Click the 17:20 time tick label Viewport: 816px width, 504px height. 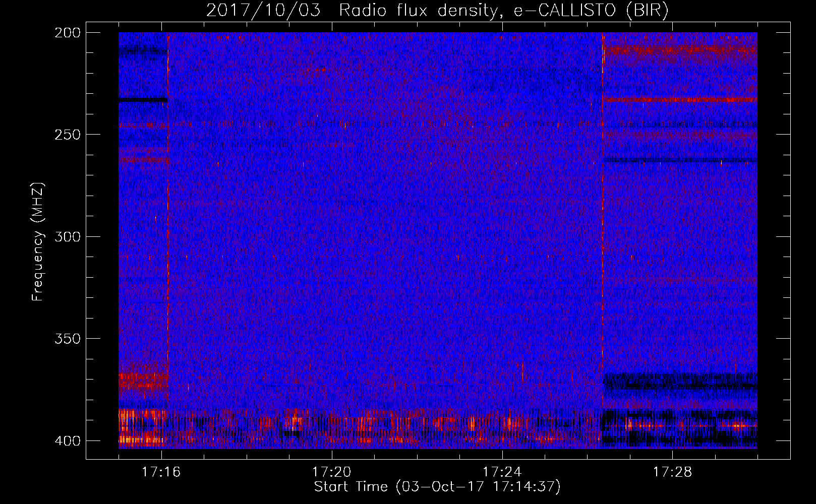tap(332, 472)
